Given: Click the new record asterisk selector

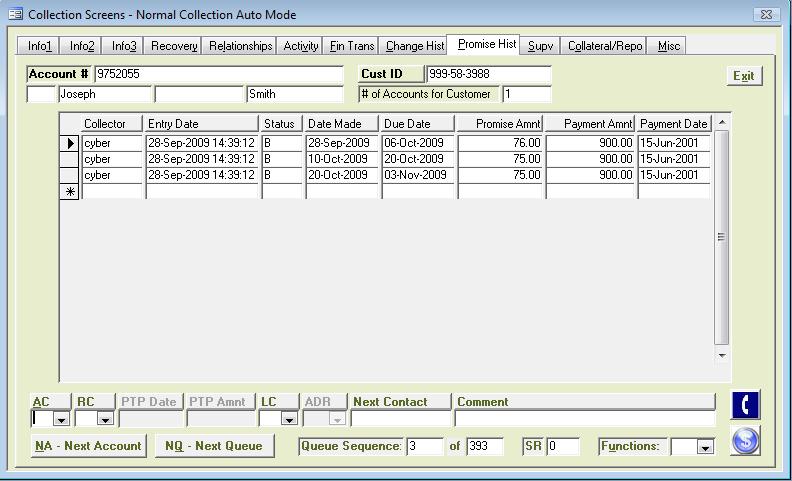Looking at the screenshot, I should pos(69,191).
